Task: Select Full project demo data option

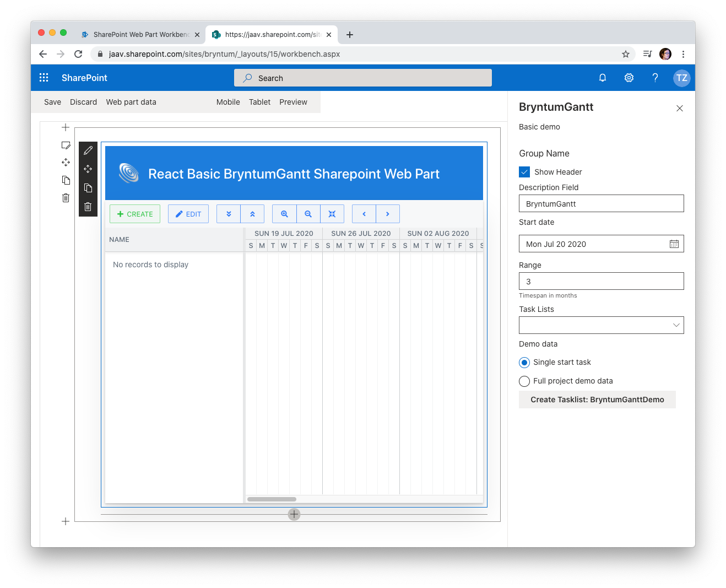Action: point(524,381)
